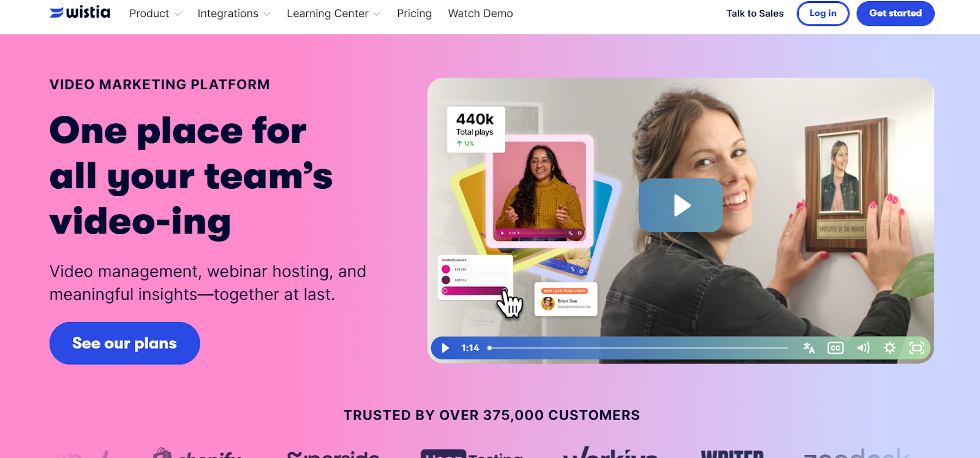980x458 pixels.
Task: Expand the Product dropdown menu
Action: point(155,13)
